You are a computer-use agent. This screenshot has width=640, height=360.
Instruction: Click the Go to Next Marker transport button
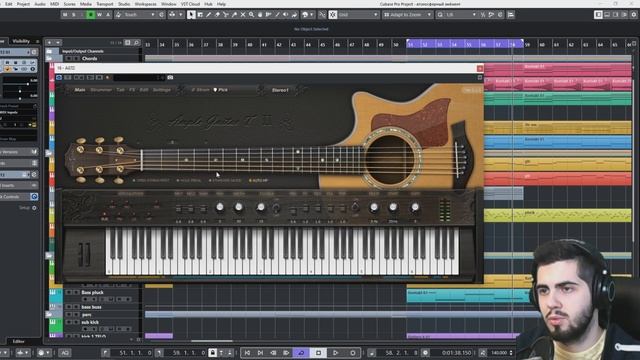(260, 353)
